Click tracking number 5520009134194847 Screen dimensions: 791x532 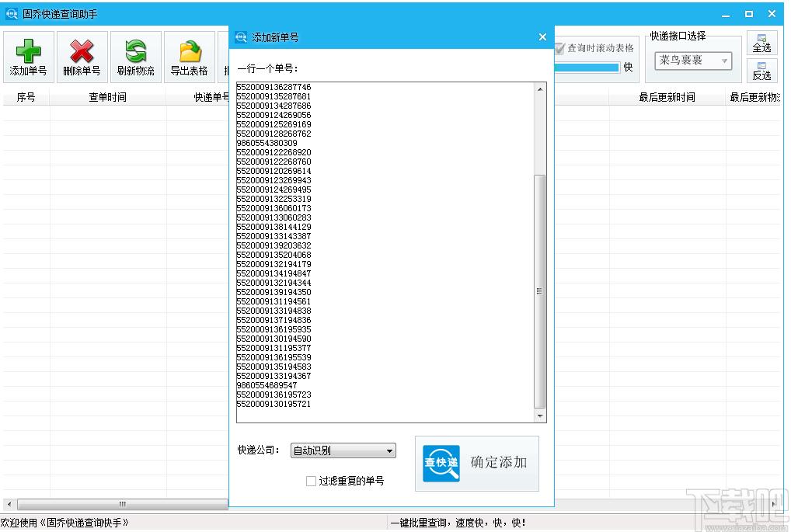(x=274, y=273)
